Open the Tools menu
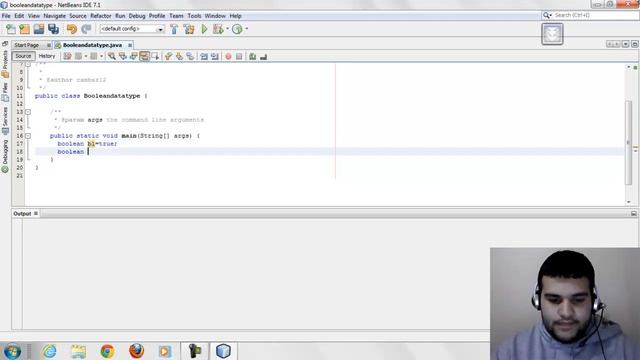 point(194,16)
